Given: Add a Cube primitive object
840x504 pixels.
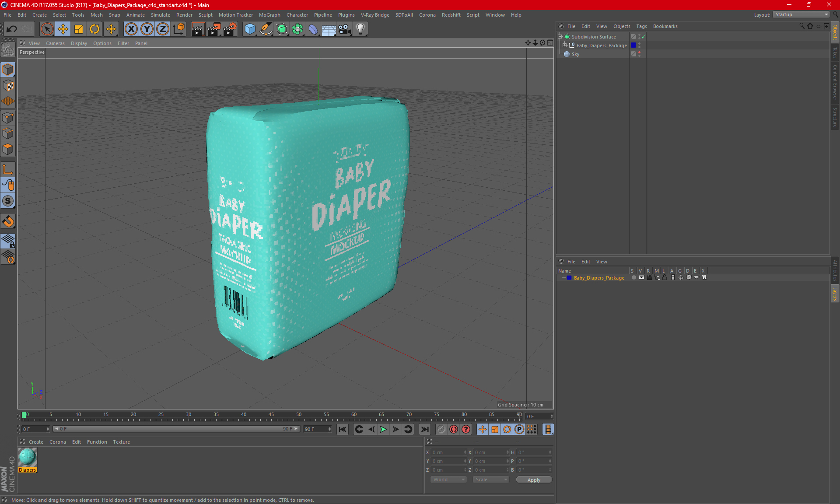Looking at the screenshot, I should coord(250,29).
